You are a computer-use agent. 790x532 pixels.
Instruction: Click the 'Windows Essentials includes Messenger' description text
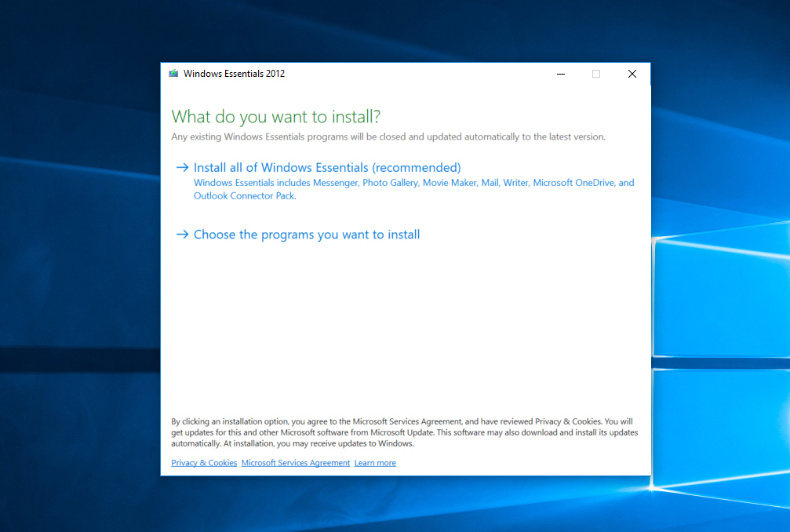(413, 189)
